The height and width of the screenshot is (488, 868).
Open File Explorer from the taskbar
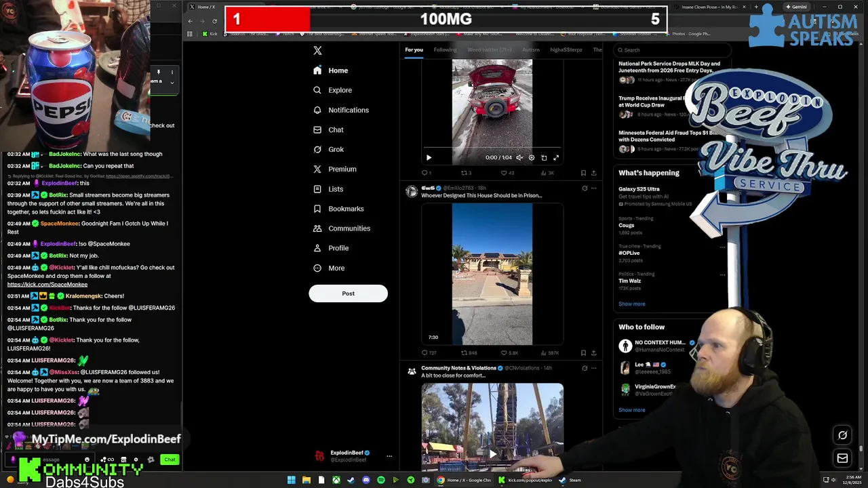click(307, 480)
